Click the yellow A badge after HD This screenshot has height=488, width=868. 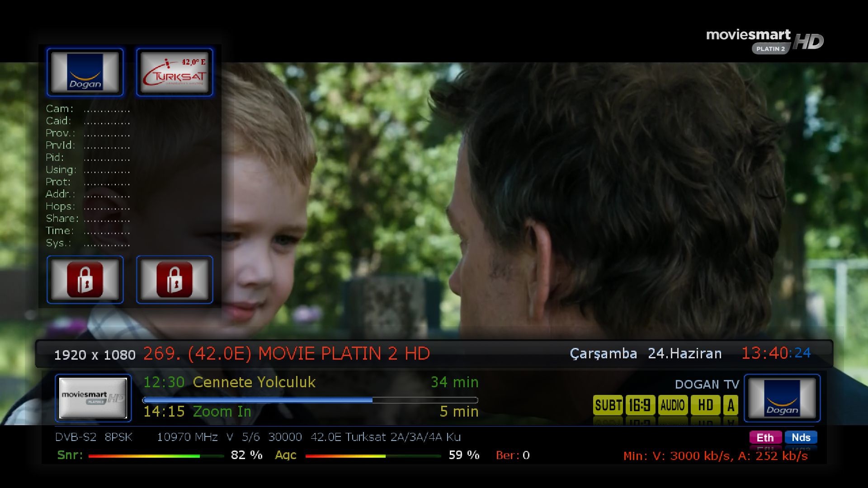pos(731,405)
